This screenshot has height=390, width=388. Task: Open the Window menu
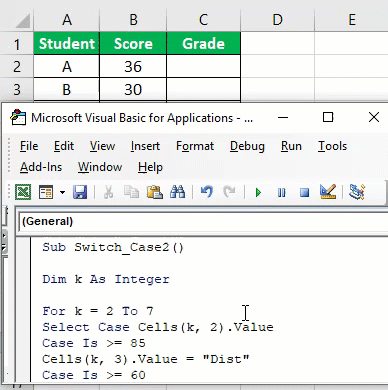100,167
